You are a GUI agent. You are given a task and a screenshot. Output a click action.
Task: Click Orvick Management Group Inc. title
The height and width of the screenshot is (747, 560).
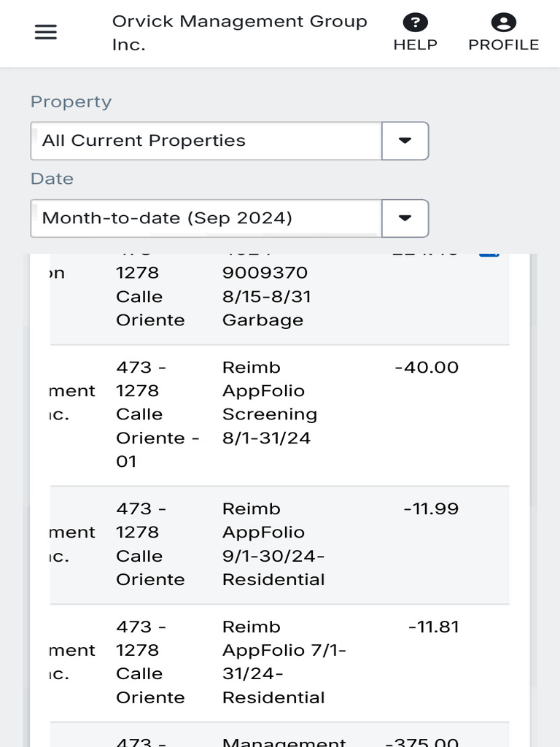pos(239,33)
